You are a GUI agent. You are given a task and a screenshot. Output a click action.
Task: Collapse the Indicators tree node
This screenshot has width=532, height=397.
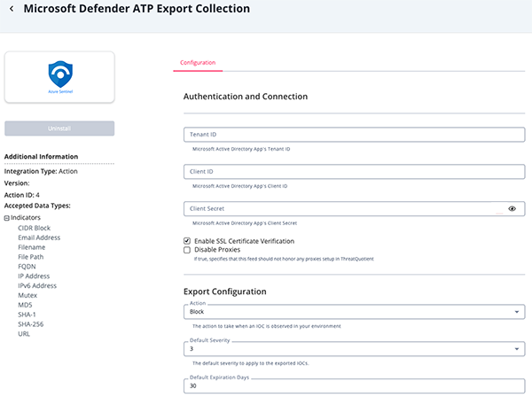(7, 218)
